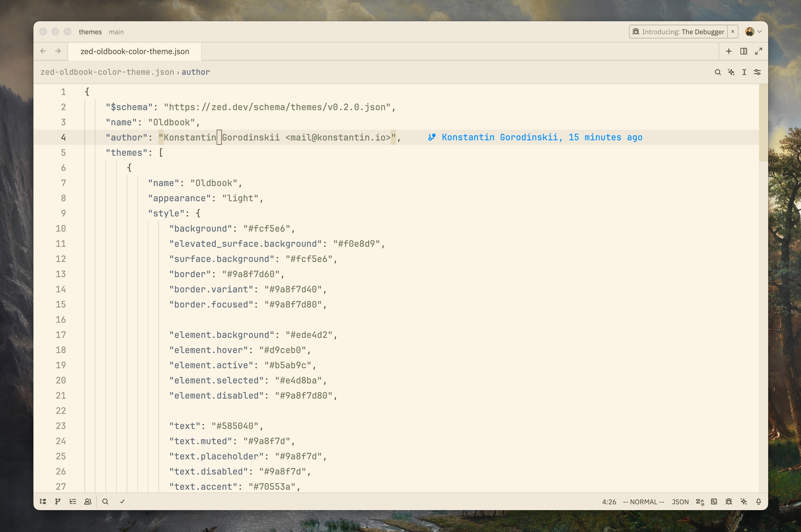
Task: Click line number 10 in the gutter
Action: (x=61, y=228)
